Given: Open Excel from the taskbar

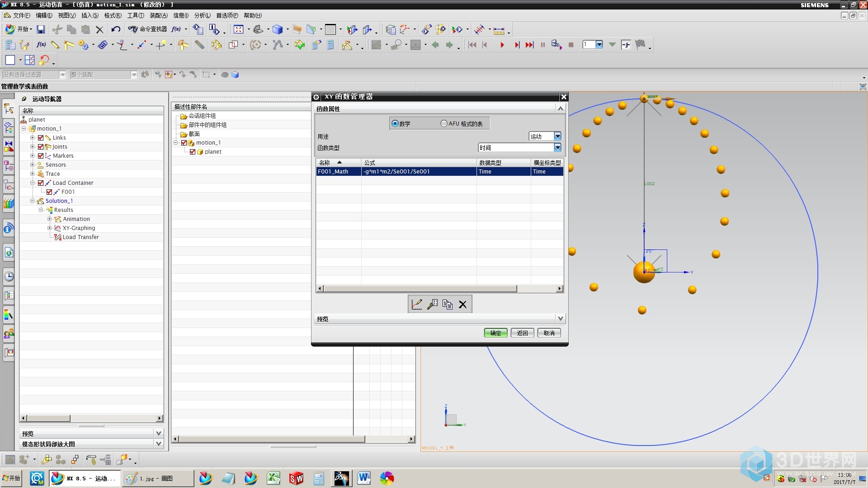Looking at the screenshot, I should [273, 478].
